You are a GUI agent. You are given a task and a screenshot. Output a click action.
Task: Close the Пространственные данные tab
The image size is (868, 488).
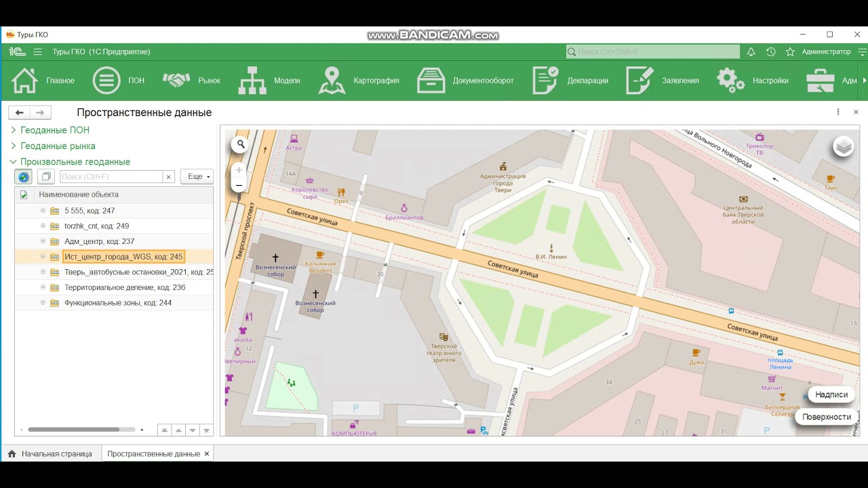(207, 453)
